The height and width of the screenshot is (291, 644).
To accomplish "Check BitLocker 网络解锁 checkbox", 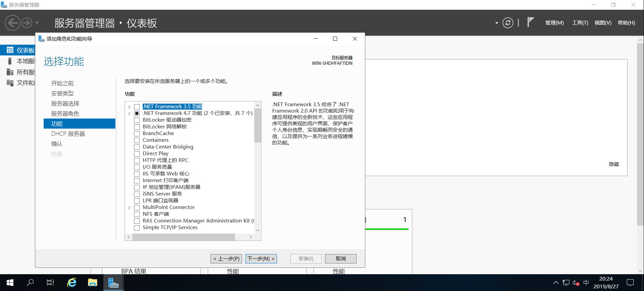I will pyautogui.click(x=137, y=127).
